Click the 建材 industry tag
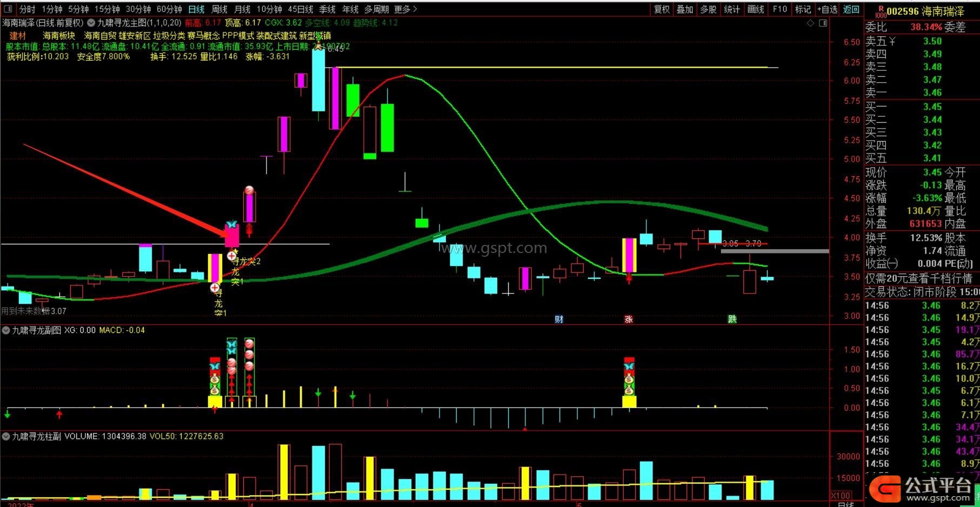The width and height of the screenshot is (980, 507). pos(18,36)
